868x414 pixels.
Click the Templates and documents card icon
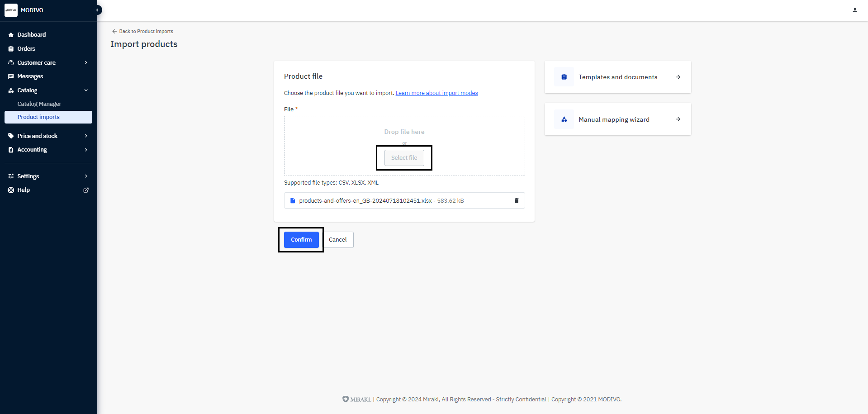pos(564,77)
